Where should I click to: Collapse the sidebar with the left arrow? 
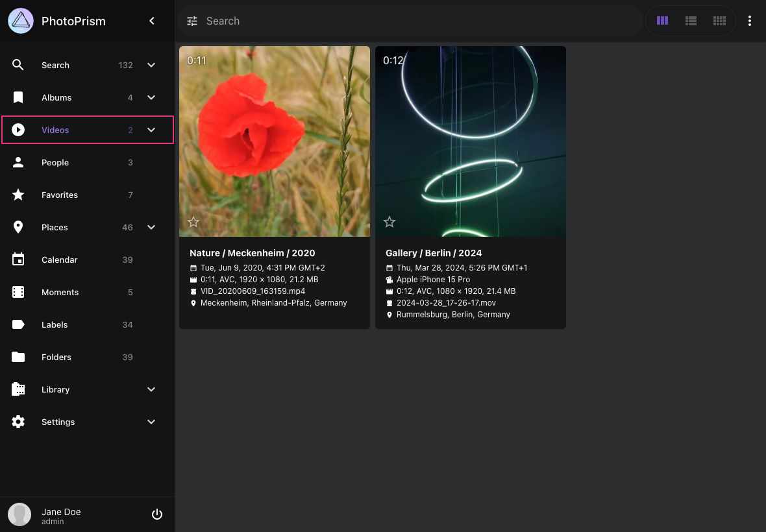(152, 21)
